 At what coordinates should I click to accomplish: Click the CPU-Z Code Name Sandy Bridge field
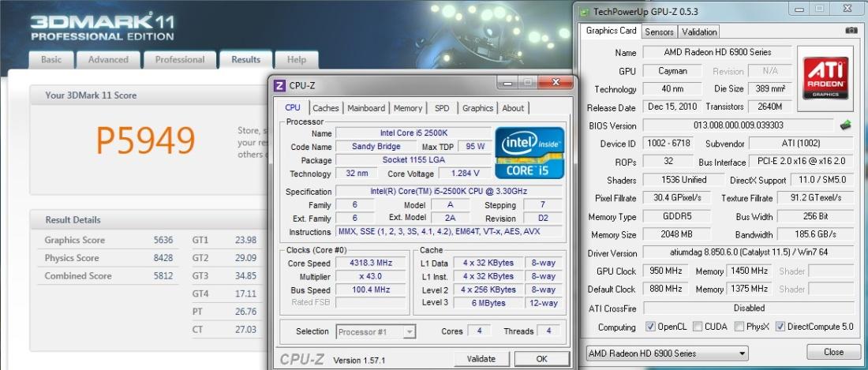point(376,147)
